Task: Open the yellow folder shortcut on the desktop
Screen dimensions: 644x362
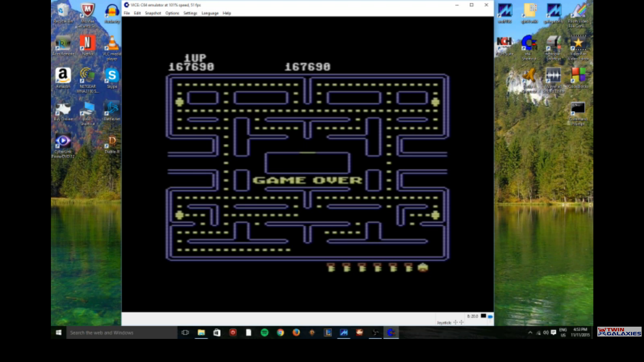Action: point(529,13)
